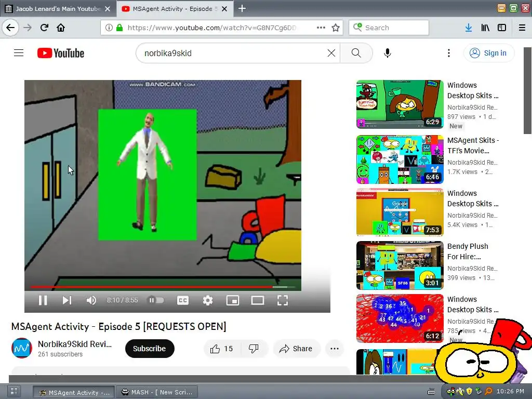532x399 pixels.
Task: Start voice search with the microphone icon
Action: (x=388, y=53)
